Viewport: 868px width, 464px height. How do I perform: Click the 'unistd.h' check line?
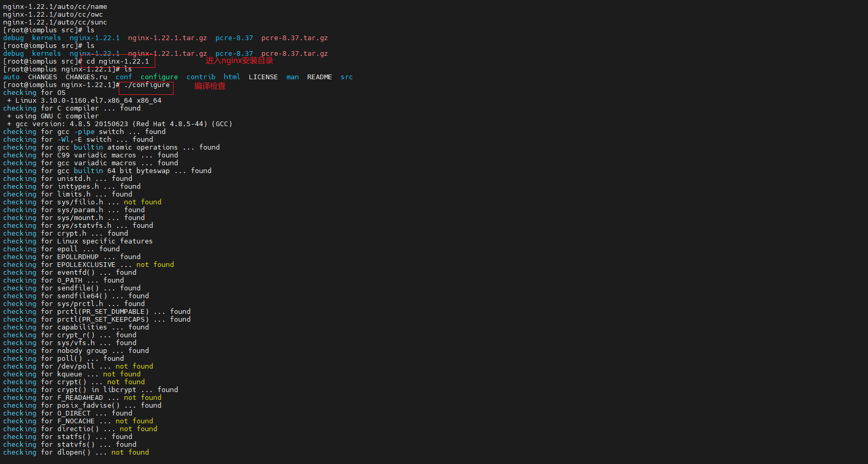coord(68,179)
